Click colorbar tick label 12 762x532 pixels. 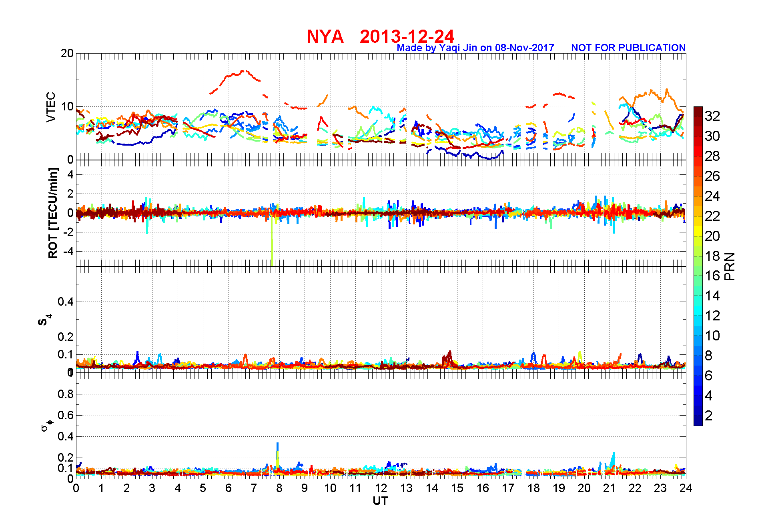[712, 316]
